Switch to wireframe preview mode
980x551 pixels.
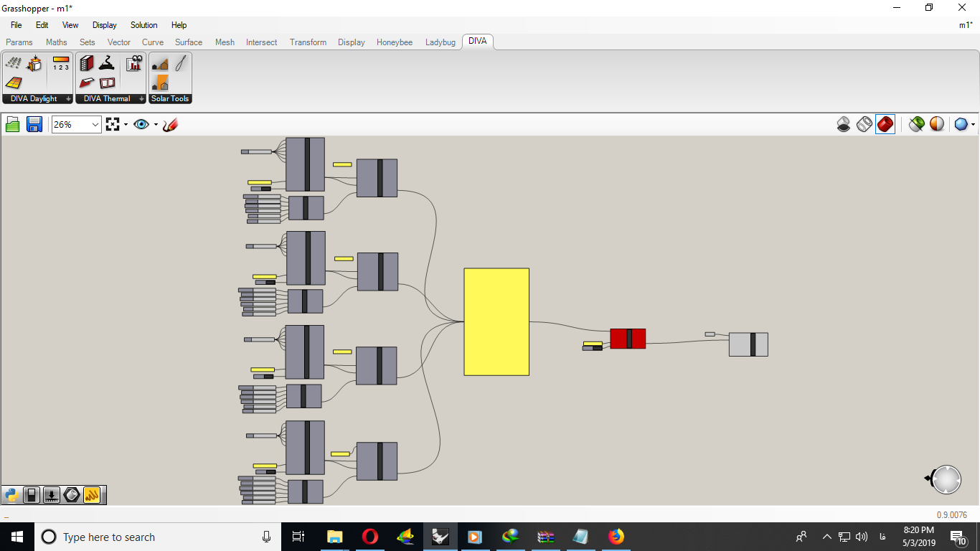pyautogui.click(x=864, y=124)
